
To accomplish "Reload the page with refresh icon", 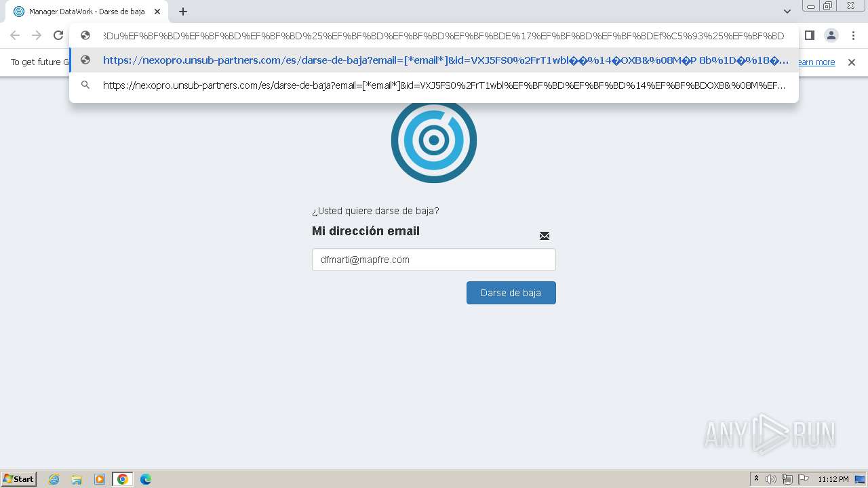I will (x=58, y=36).
